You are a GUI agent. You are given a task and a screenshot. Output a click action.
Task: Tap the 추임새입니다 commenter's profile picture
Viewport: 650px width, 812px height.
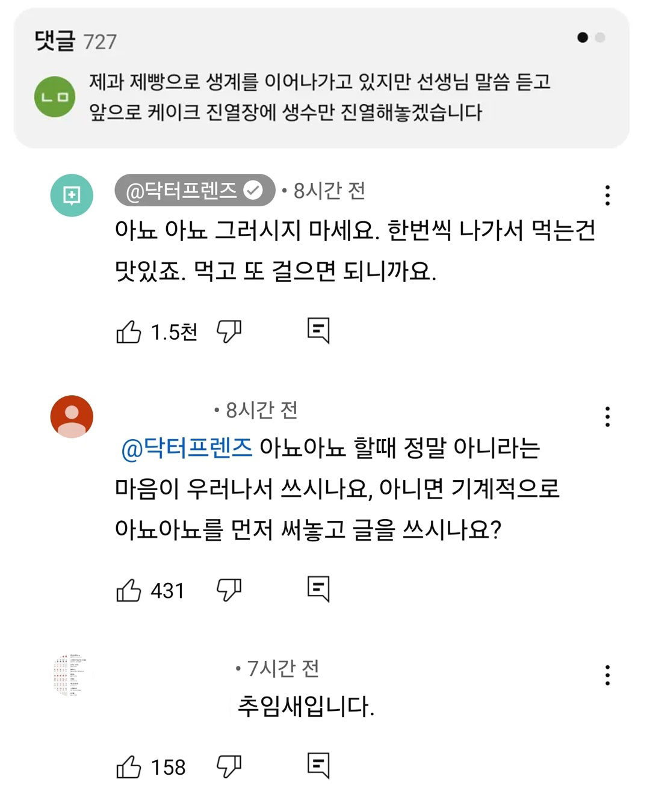[72, 674]
